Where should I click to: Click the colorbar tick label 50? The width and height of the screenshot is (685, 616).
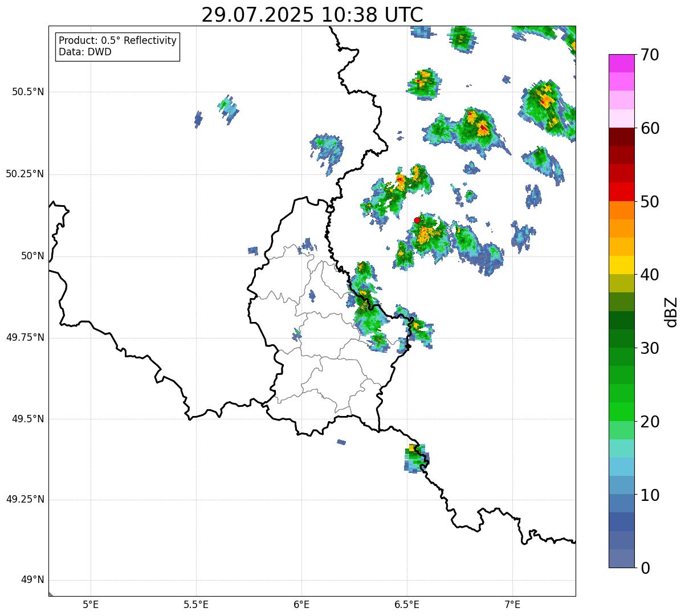[650, 202]
